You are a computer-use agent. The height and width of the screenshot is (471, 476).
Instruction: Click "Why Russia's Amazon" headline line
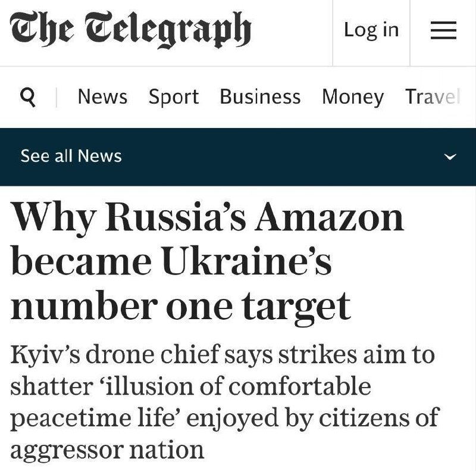coord(207,217)
